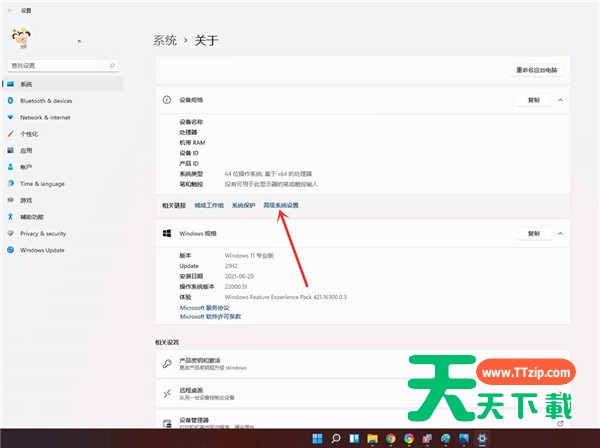The width and height of the screenshot is (600, 448).
Task: Open Network & internet via its Wi-Fi icon
Action: pyautogui.click(x=11, y=117)
